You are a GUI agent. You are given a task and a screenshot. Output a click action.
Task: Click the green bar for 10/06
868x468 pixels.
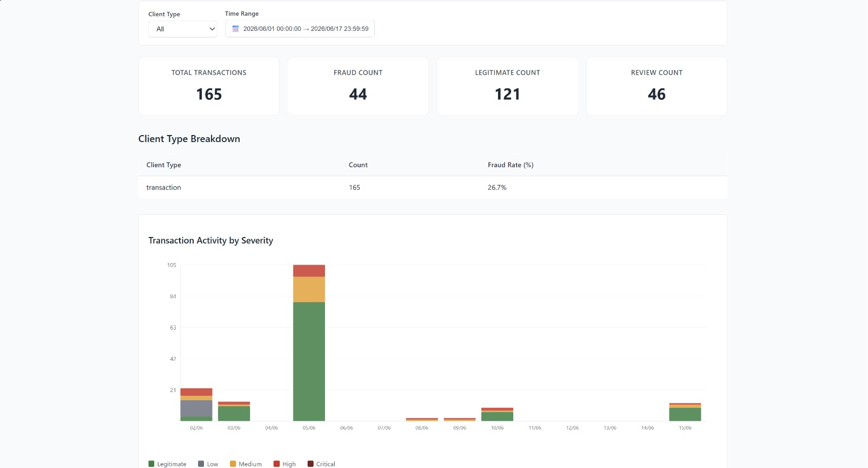[497, 416]
